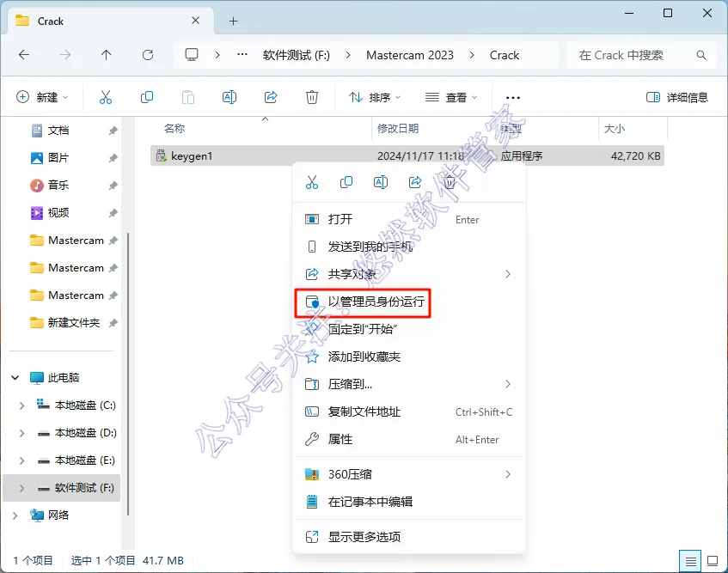Open the 360压缩 submenu

point(409,474)
